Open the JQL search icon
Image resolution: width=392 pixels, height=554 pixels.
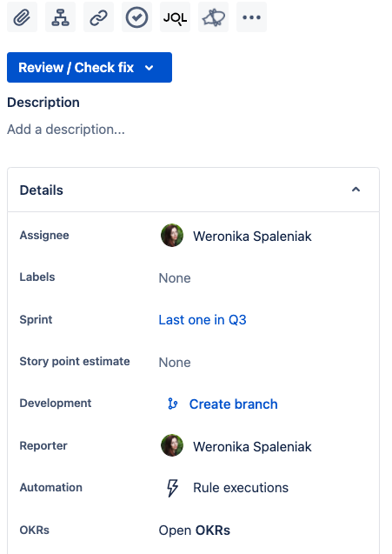(176, 17)
